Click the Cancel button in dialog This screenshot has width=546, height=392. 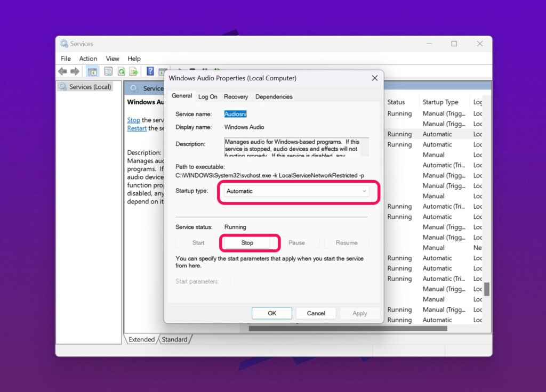click(316, 313)
